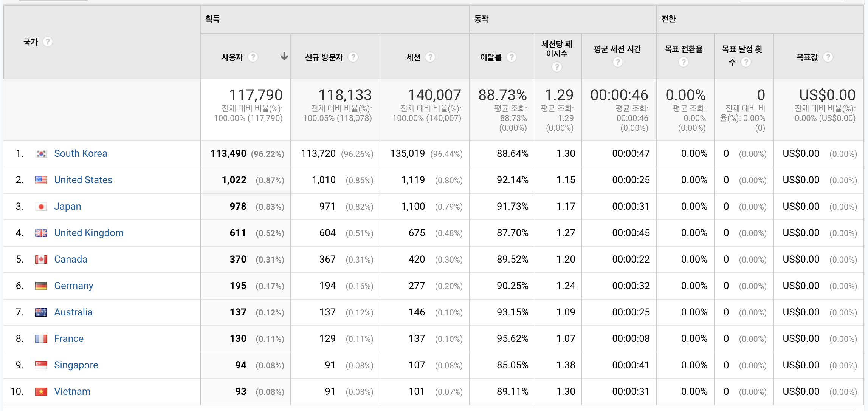This screenshot has height=411, width=868.
Task: Click help icon beside 이탈률 column
Action: click(511, 57)
